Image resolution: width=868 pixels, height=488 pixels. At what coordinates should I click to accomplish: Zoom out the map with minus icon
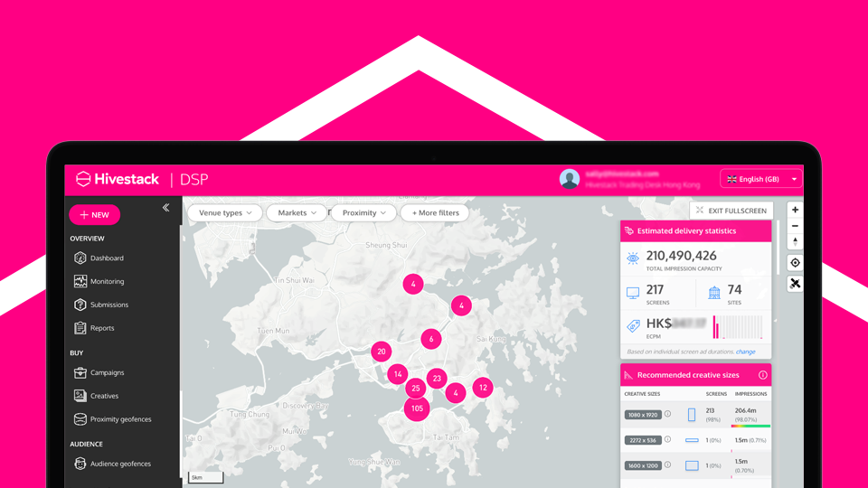click(795, 226)
